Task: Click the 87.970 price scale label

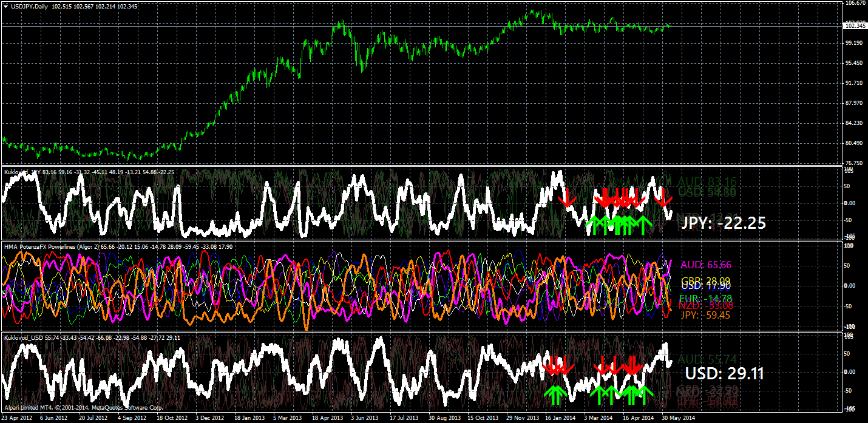Action: (853, 103)
